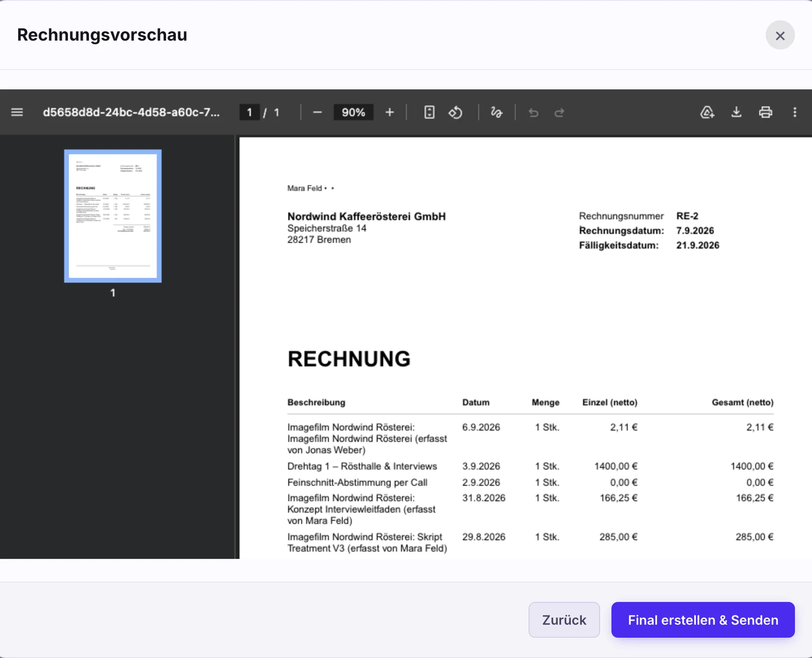Click the page number input field
The height and width of the screenshot is (658, 812).
[x=249, y=112]
